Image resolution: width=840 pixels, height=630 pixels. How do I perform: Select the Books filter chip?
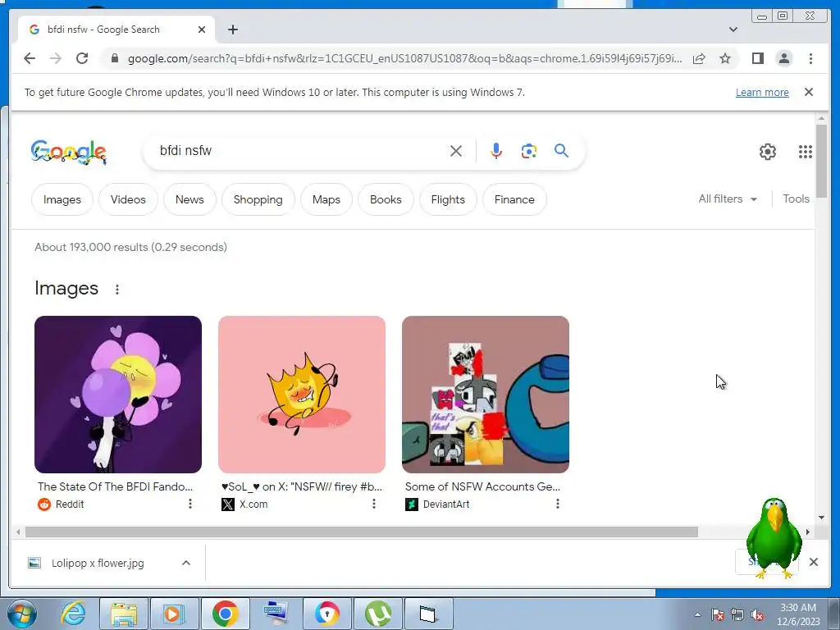[x=386, y=199]
